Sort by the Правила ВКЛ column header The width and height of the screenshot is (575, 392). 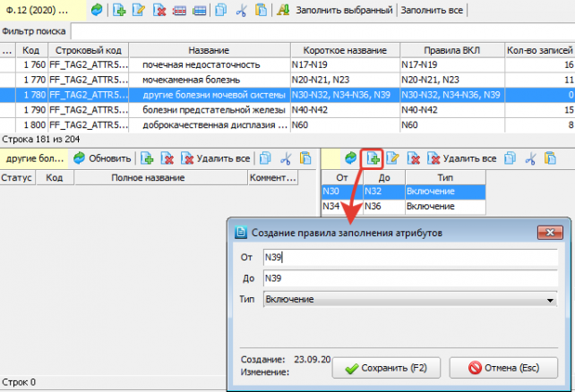pyautogui.click(x=451, y=50)
